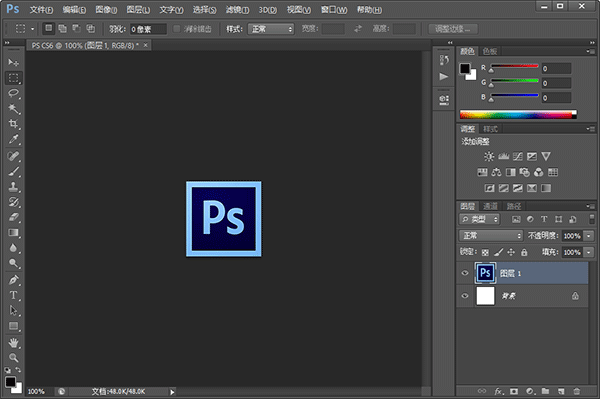Viewport: 600px width, 399px height.
Task: Open the 不透明度 opacity dropdown arrow
Action: pyautogui.click(x=589, y=236)
